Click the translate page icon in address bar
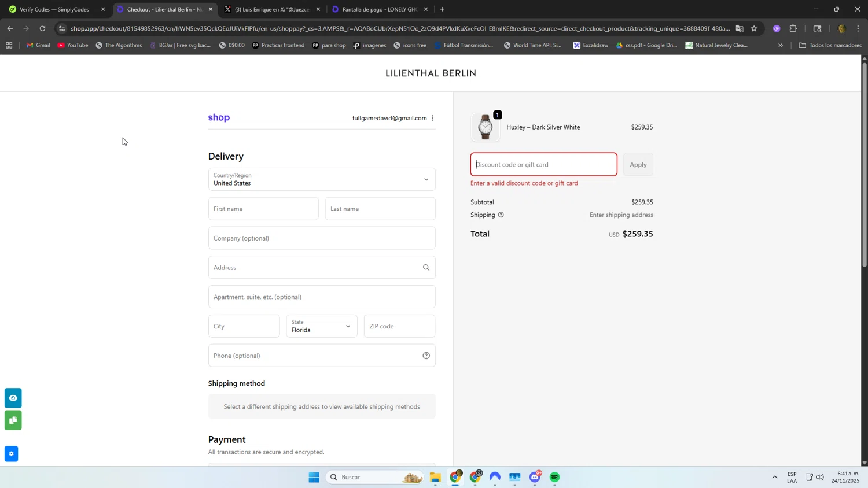868x488 pixels. click(x=739, y=28)
